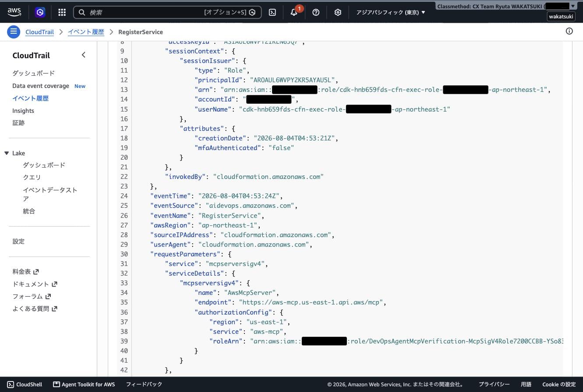Click the sessionIssuer type "Role" value
583x392 pixels.
(235, 70)
